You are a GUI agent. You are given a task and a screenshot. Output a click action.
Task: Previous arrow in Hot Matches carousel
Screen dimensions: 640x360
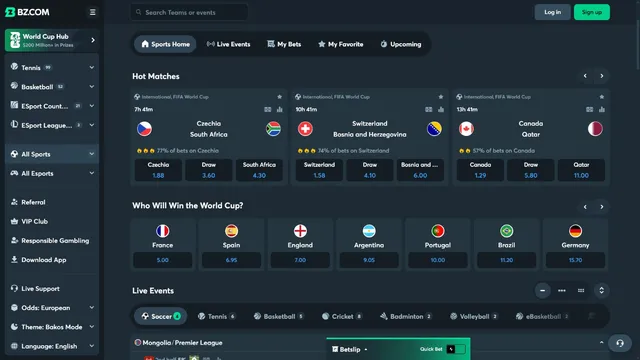585,76
